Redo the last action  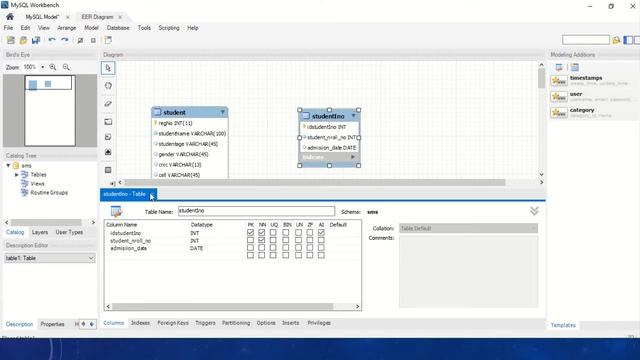64,40
